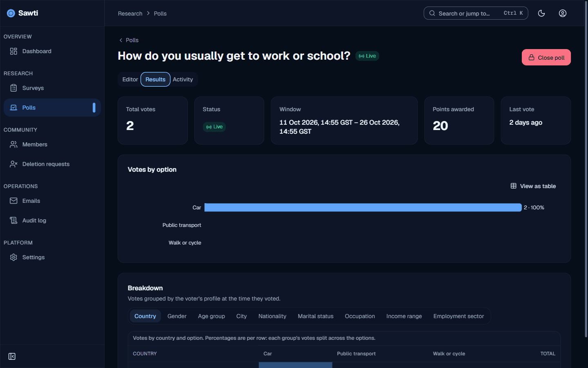The width and height of the screenshot is (588, 368).
Task: Click Car column header in table
Action: tap(267, 354)
